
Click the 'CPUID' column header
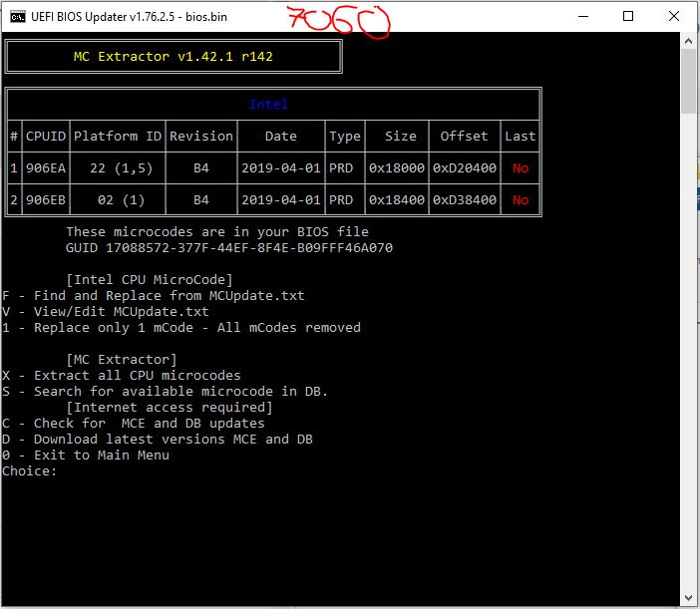[46, 137]
